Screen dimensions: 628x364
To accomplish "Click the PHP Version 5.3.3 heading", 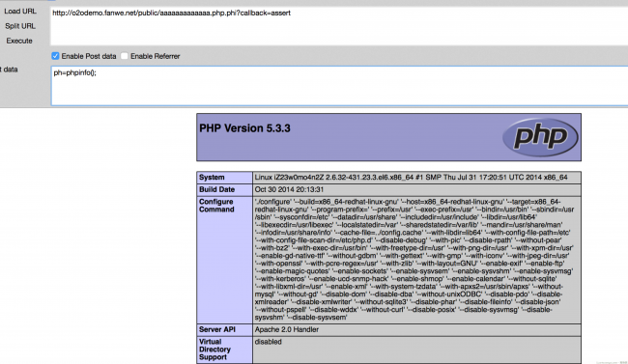I will point(244,128).
